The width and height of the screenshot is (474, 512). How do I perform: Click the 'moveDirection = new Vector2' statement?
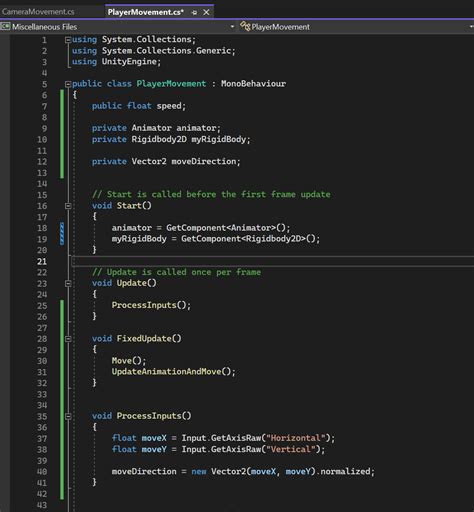pyautogui.click(x=243, y=472)
